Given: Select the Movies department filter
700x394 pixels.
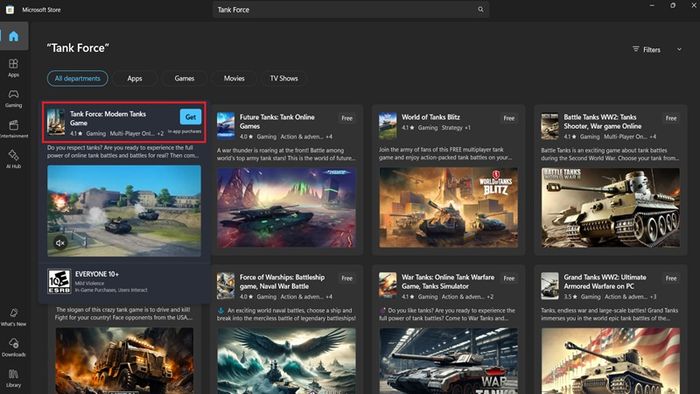Looking at the screenshot, I should 234,79.
